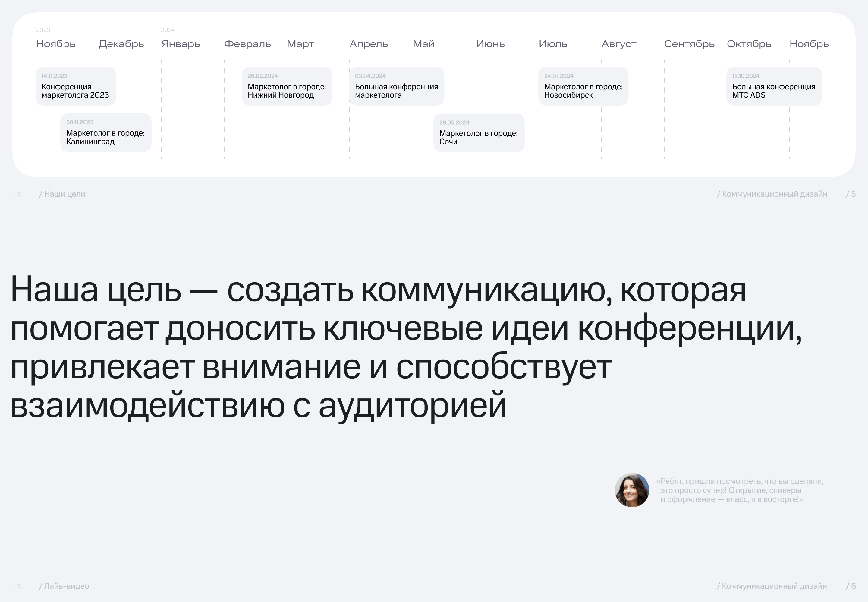Click the arrow icon beside Наши цели
The image size is (868, 602).
(x=17, y=194)
